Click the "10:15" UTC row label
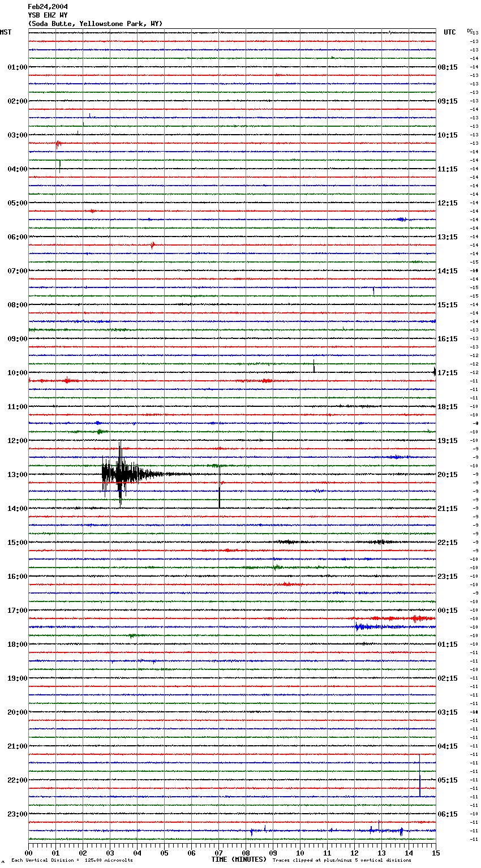 tap(448, 135)
